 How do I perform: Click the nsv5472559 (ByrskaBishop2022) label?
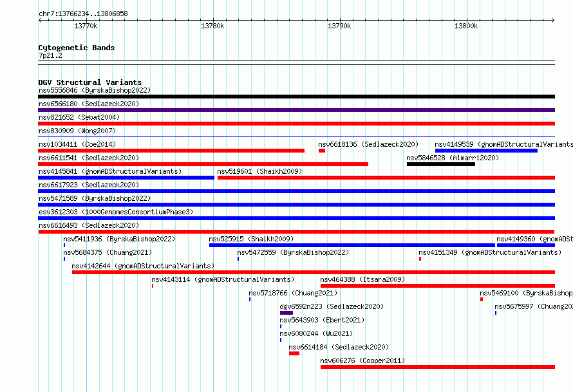(293, 252)
